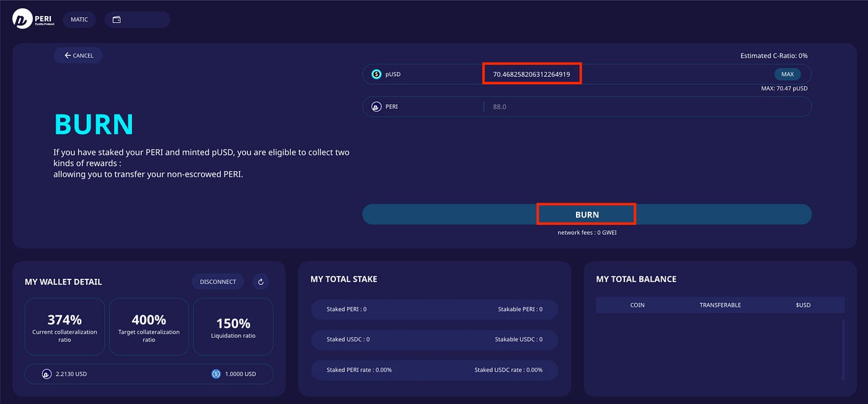Click the MY TOTAL STAKE heading
Viewport: 868px width, 404px height.
(x=343, y=279)
